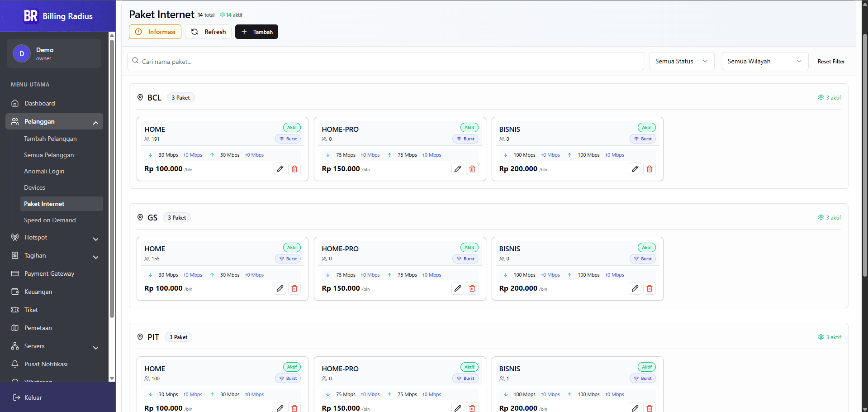This screenshot has height=412, width=868.
Task: Click Tambah to add a package
Action: point(256,32)
